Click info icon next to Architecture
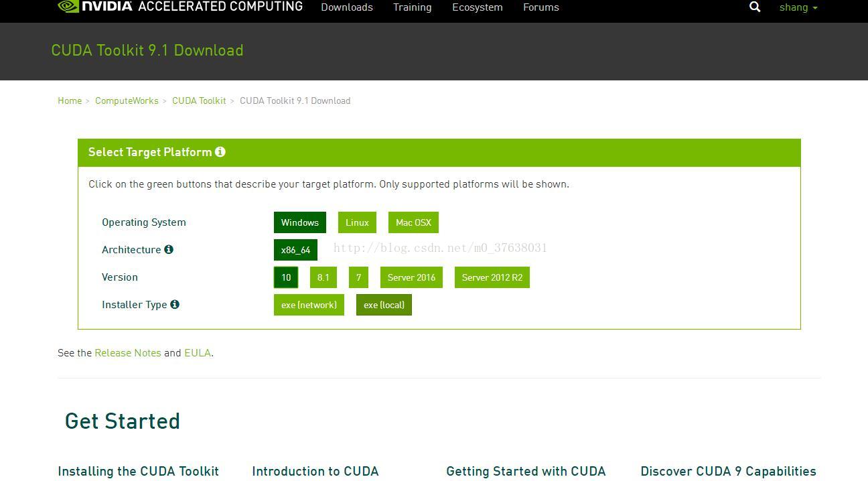The image size is (868, 481). pyautogui.click(x=169, y=249)
